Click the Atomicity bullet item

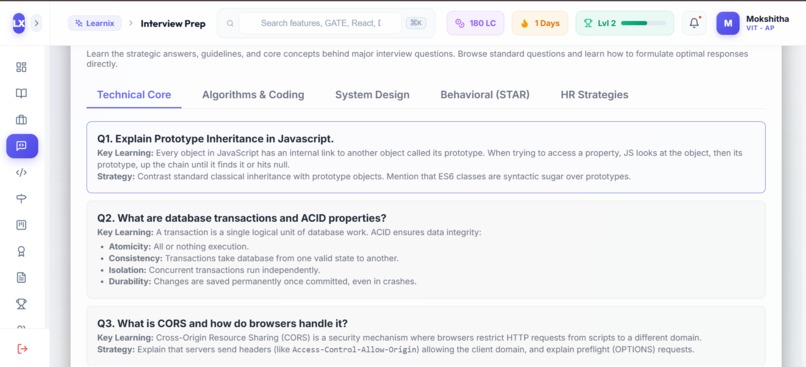coord(178,247)
